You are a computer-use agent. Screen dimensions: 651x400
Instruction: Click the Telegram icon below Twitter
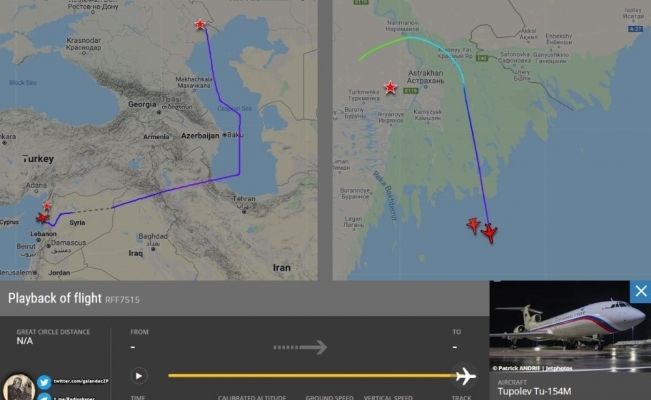44,397
